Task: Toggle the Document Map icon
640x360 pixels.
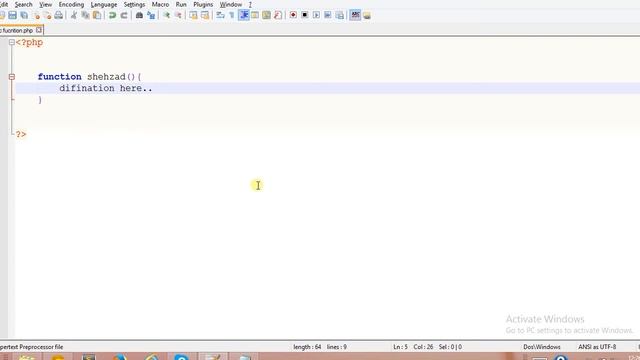Action: click(x=267, y=16)
